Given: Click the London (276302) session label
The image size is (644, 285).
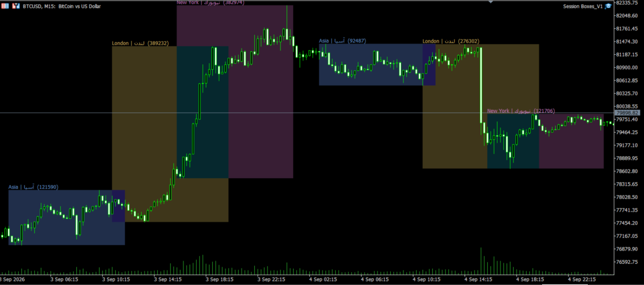Looking at the screenshot, I should (451, 41).
